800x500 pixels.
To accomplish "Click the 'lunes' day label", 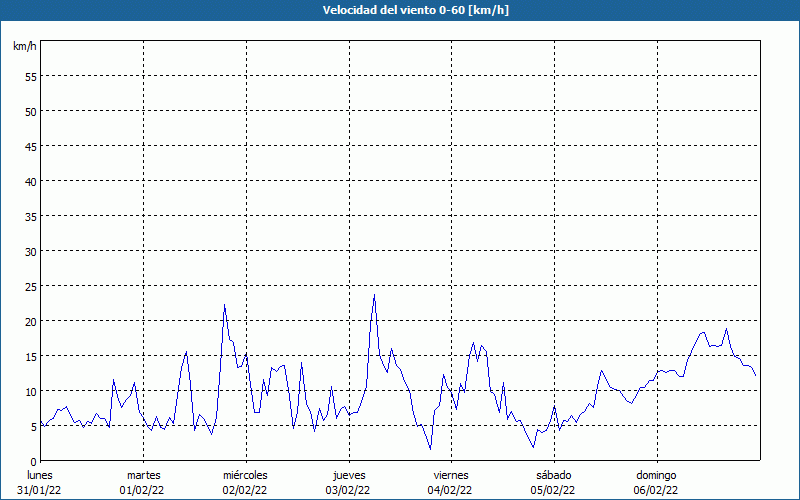I will tap(40, 475).
